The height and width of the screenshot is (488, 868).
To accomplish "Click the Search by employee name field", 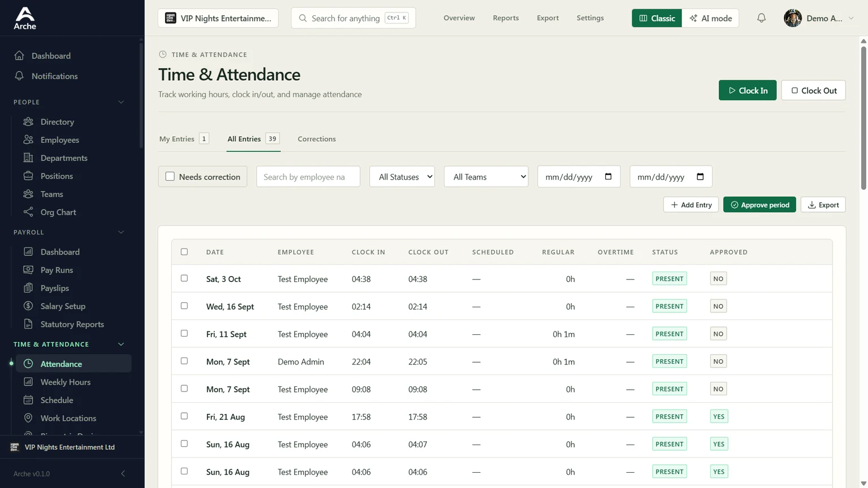I will click(308, 177).
